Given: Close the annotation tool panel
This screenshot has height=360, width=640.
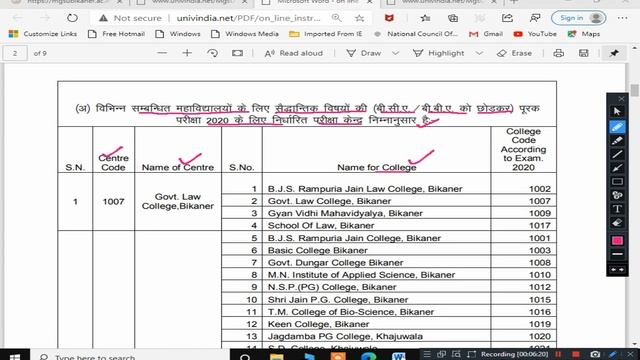Looking at the screenshot, I should pos(621,99).
